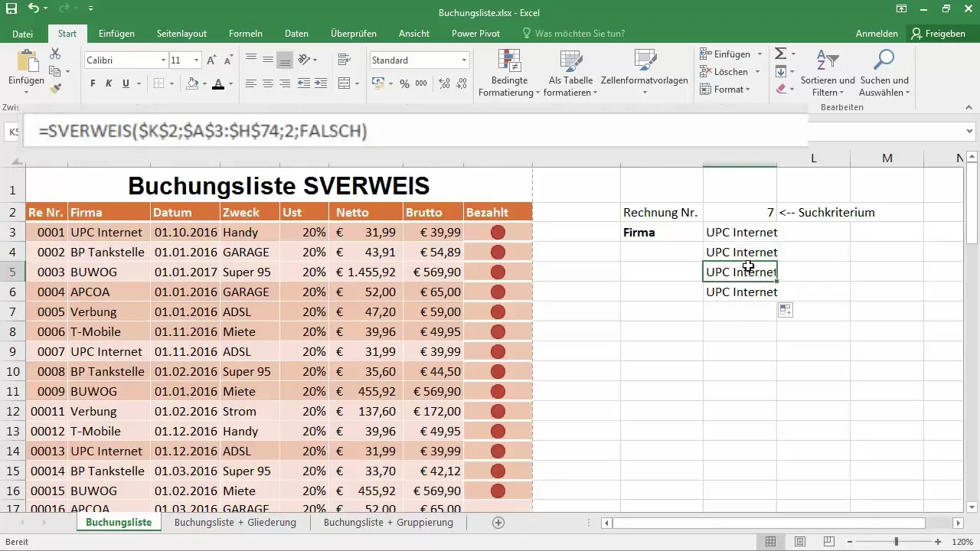Image resolution: width=980 pixels, height=551 pixels.
Task: Open the Quick Access Toolbar customize arrow
Action: tap(91, 9)
